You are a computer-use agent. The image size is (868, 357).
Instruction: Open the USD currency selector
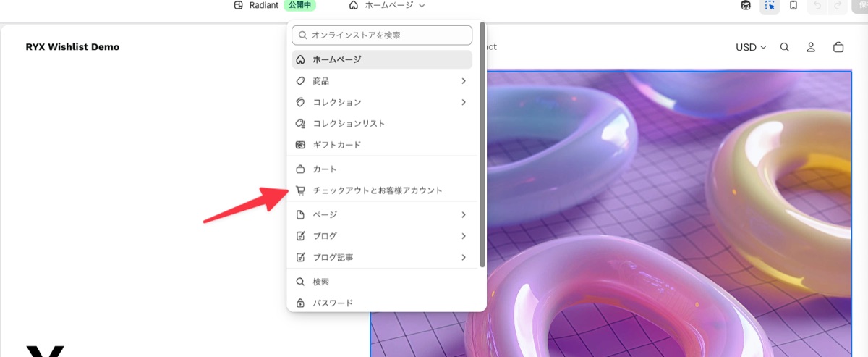click(751, 47)
